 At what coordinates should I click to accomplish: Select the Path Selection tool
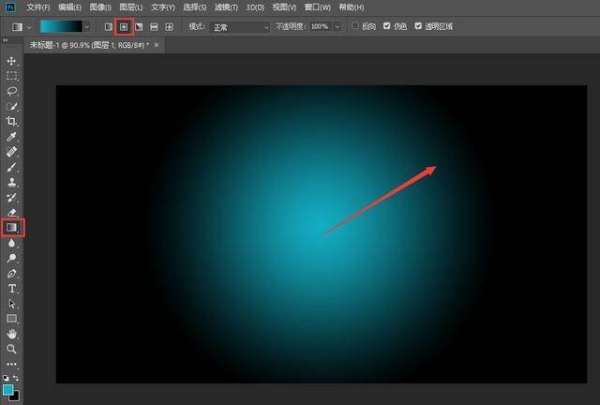tap(12, 304)
